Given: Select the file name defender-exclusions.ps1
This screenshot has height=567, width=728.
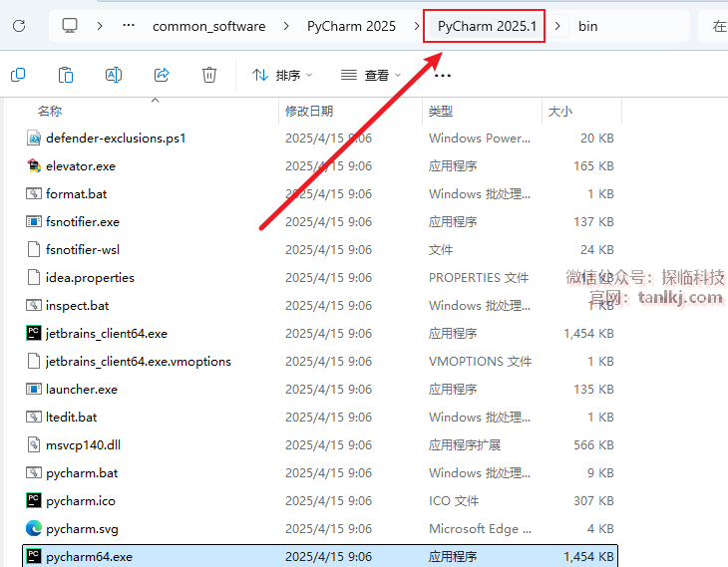Looking at the screenshot, I should [x=116, y=139].
